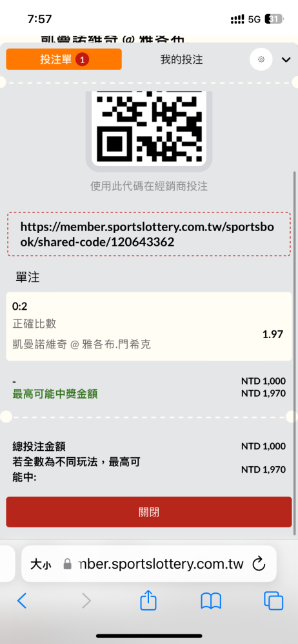Open bet slip settings gear icon
This screenshot has height=644, width=298.
[x=261, y=59]
